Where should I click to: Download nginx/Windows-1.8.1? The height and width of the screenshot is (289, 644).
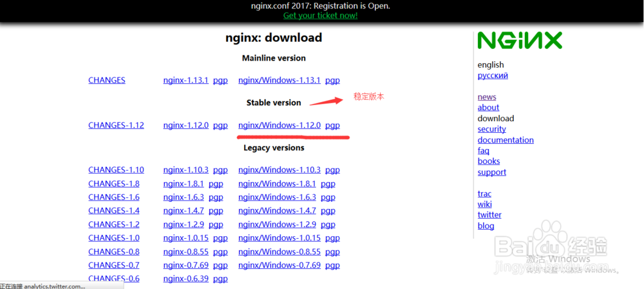tap(277, 184)
